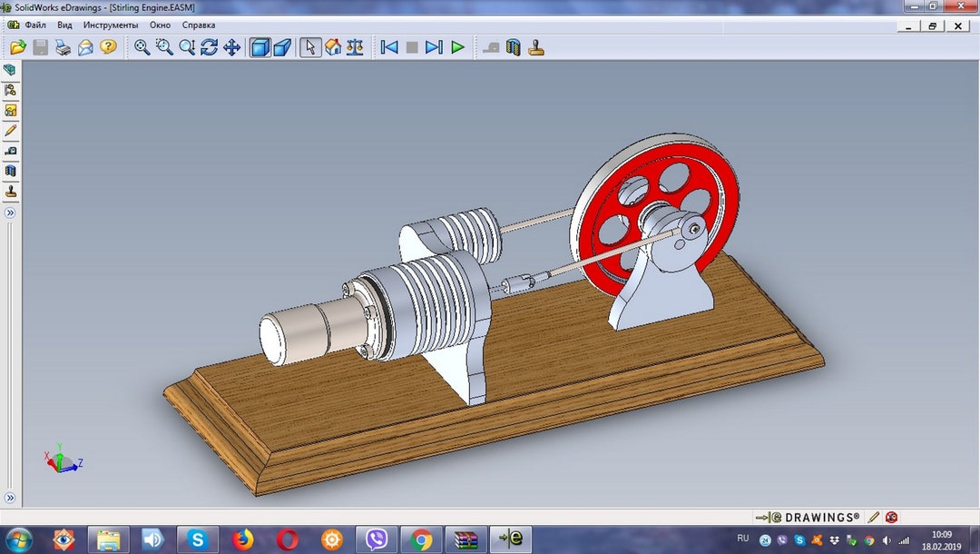
Task: Open Mass Properties balance scales icon
Action: click(355, 47)
